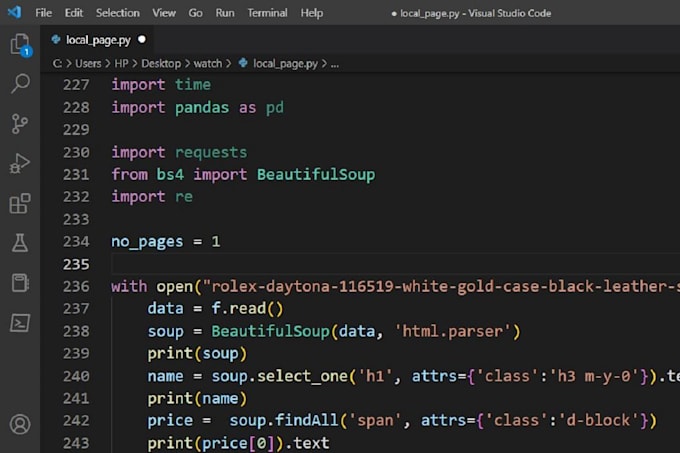Open the Search view
680x453 pixels.
[19, 84]
